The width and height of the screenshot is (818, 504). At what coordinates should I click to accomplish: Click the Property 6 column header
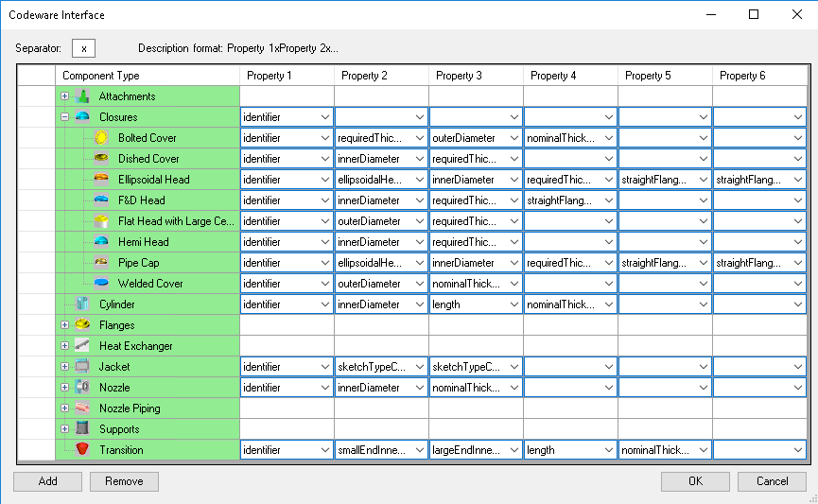click(x=759, y=76)
